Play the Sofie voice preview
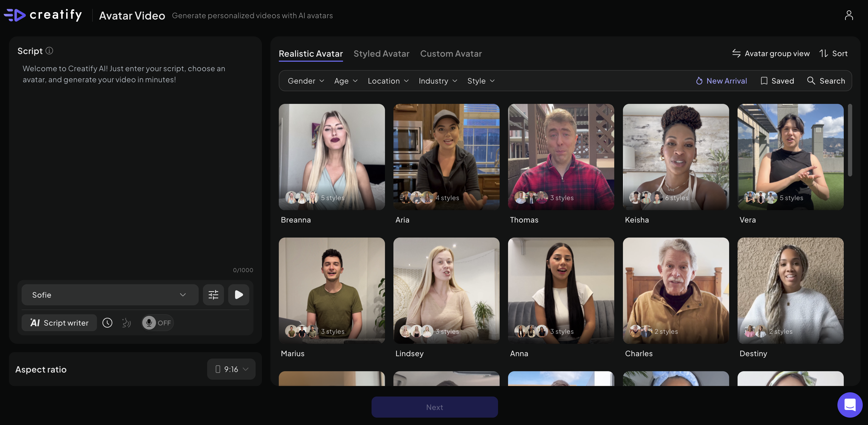Screen dimensions: 868x425 [x=238, y=295]
